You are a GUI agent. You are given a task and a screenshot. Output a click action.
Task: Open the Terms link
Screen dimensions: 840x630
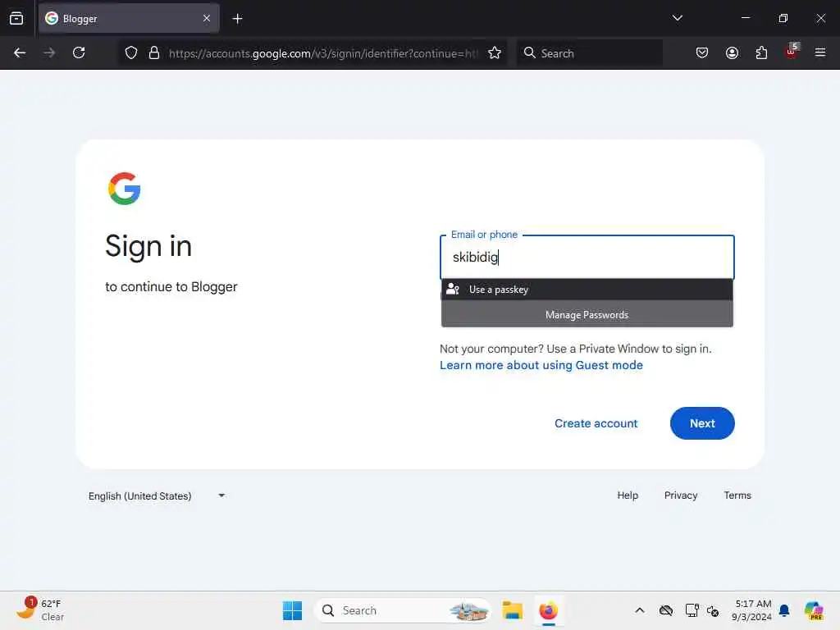tap(737, 495)
